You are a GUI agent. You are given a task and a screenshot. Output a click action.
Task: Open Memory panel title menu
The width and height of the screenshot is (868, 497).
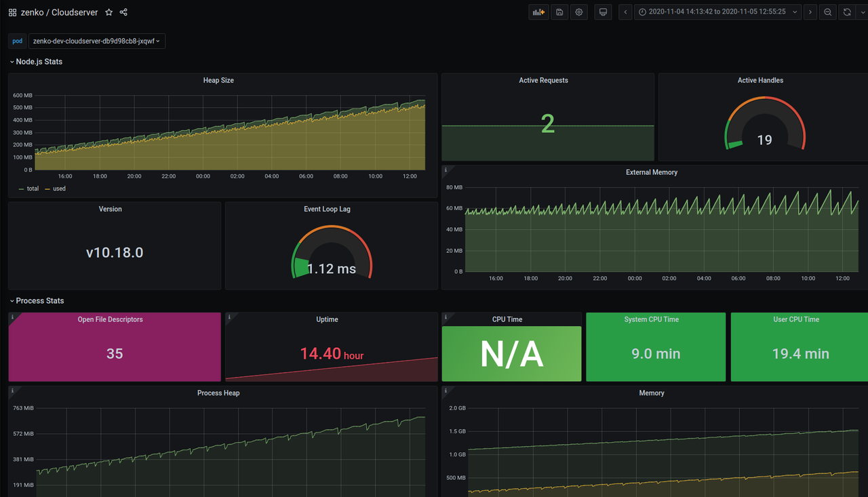pyautogui.click(x=652, y=393)
